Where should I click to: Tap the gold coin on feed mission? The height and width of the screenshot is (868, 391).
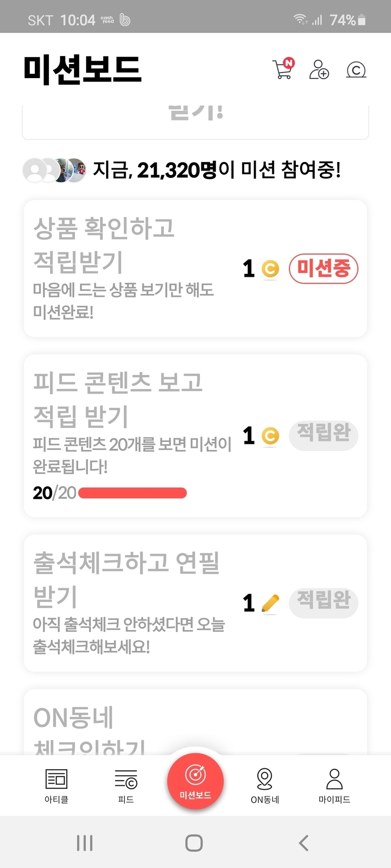pos(270,436)
